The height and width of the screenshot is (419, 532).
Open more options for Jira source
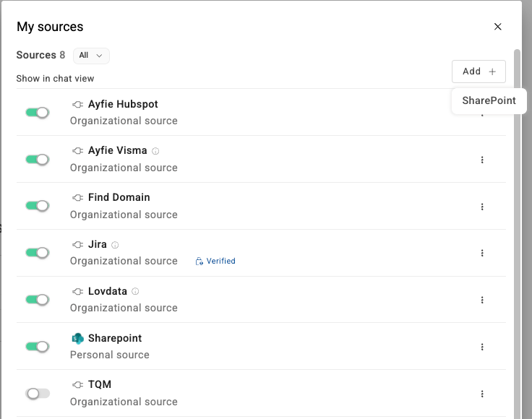pyautogui.click(x=482, y=253)
